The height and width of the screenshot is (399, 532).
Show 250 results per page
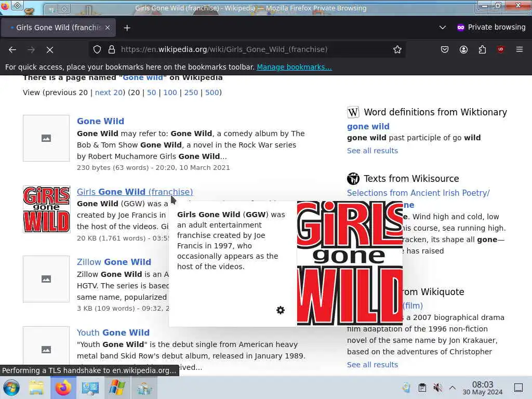191,92
